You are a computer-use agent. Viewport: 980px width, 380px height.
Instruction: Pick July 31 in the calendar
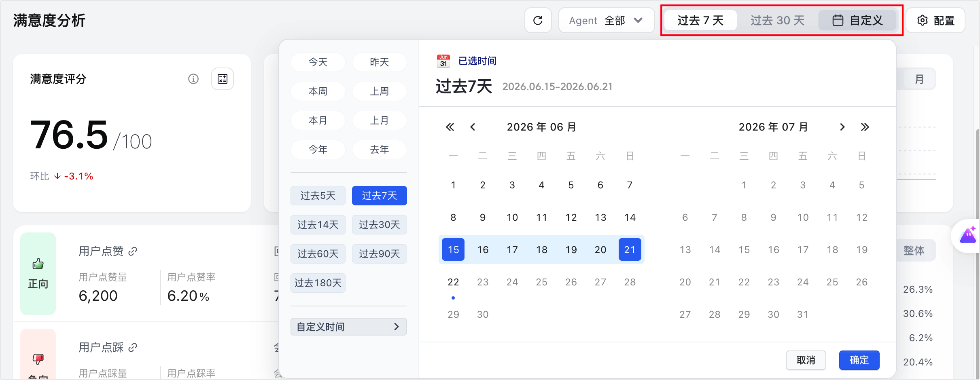coord(803,315)
